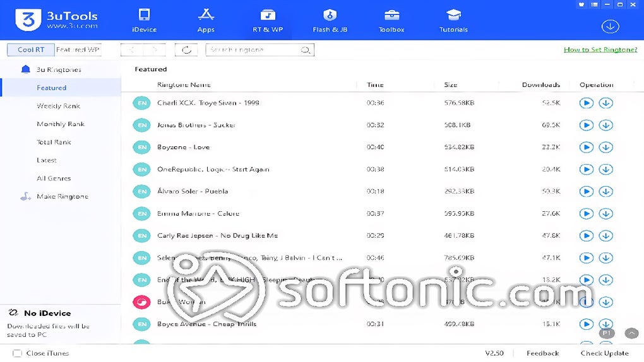644x362 pixels.
Task: Select the Cool RT tab
Action: [x=31, y=50]
